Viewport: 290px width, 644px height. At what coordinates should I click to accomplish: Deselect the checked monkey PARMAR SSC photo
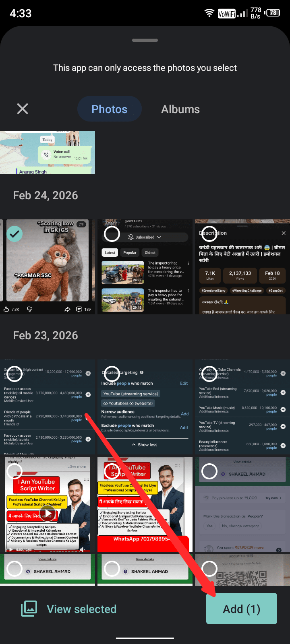click(x=15, y=234)
